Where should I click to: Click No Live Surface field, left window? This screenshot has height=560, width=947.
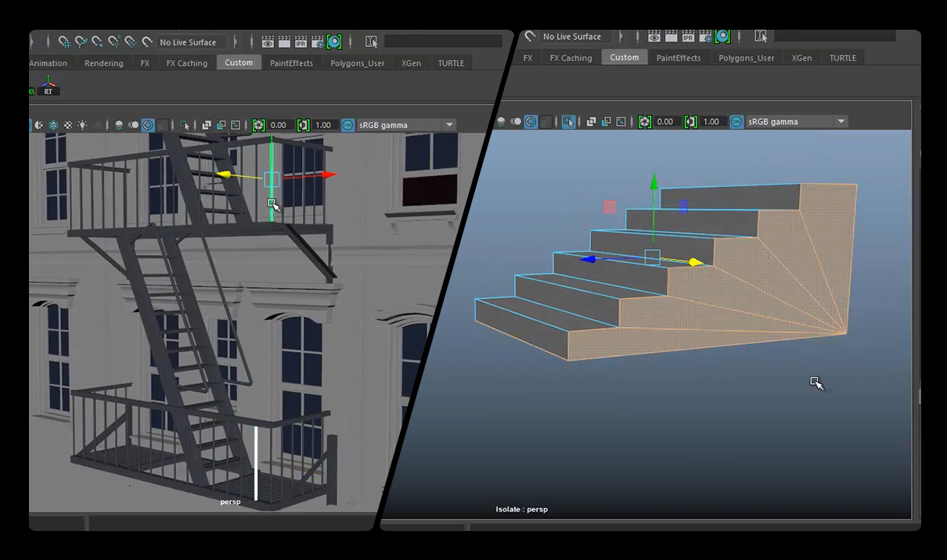pyautogui.click(x=193, y=42)
